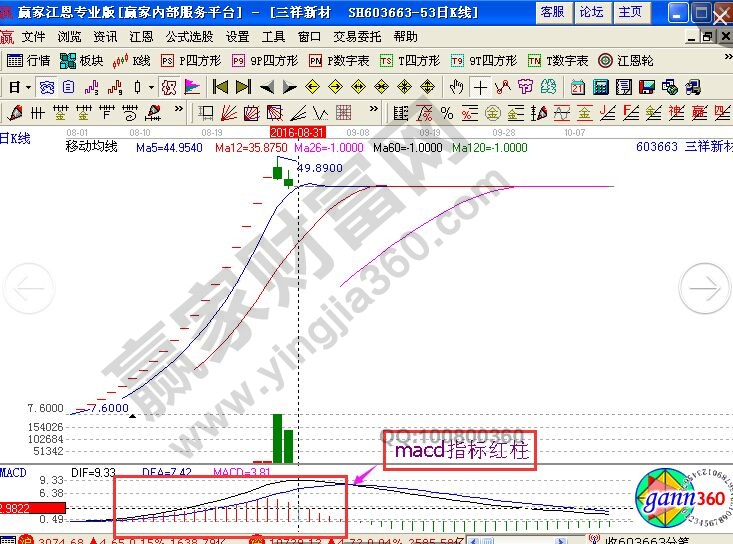Toggle the percent line drawing tool

tap(446, 112)
